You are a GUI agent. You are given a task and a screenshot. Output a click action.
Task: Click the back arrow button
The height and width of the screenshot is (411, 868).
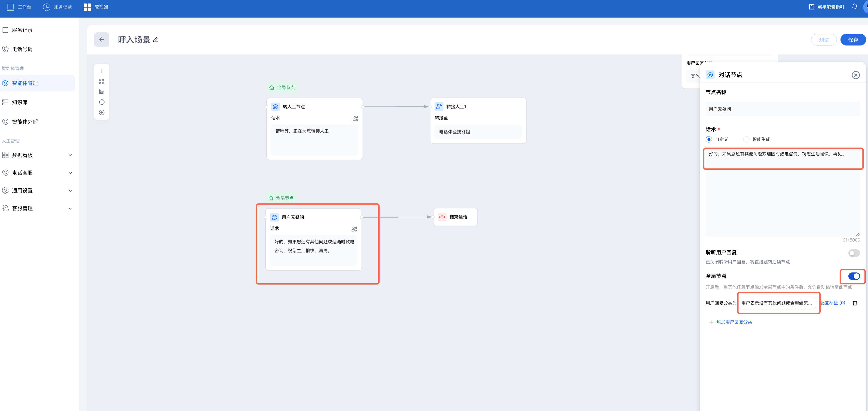pyautogui.click(x=101, y=40)
